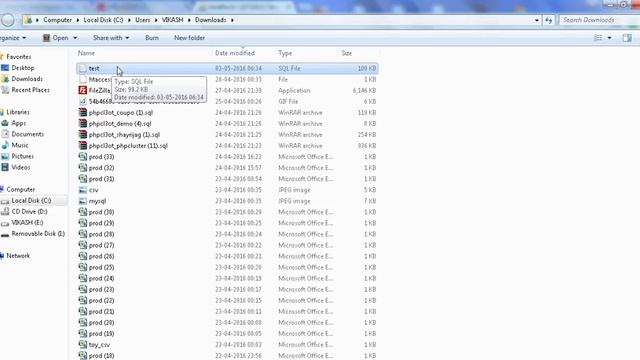Viewport: 640px width, 360px height.
Task: Open the Organize menu
Action: [13, 38]
